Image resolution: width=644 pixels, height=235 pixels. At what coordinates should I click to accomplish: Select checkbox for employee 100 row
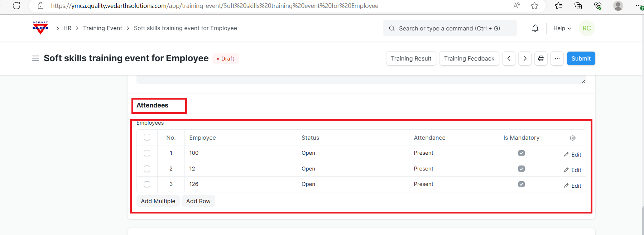point(147,153)
